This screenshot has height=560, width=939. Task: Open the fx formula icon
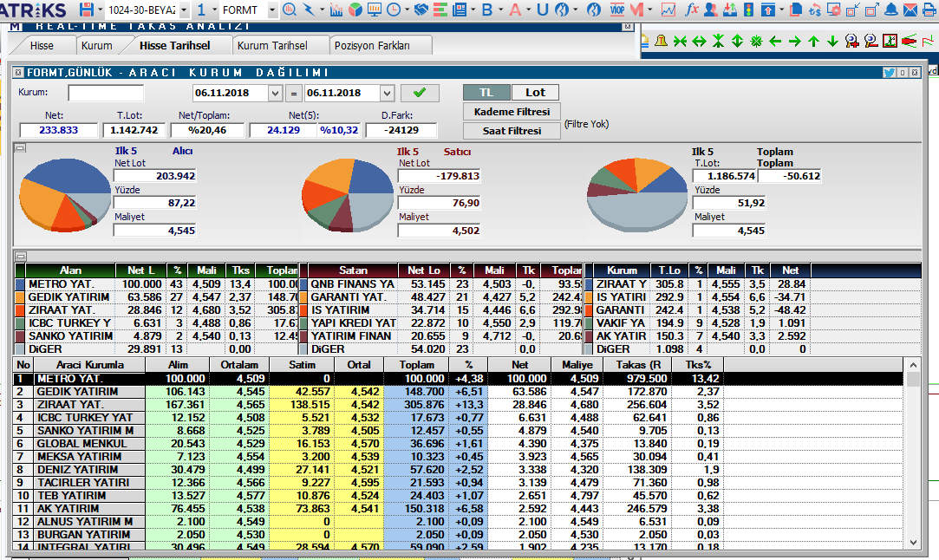pos(692,10)
